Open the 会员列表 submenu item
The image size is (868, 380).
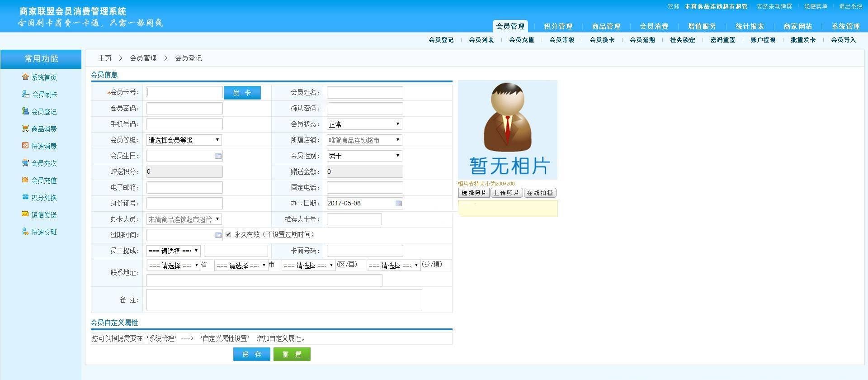481,40
